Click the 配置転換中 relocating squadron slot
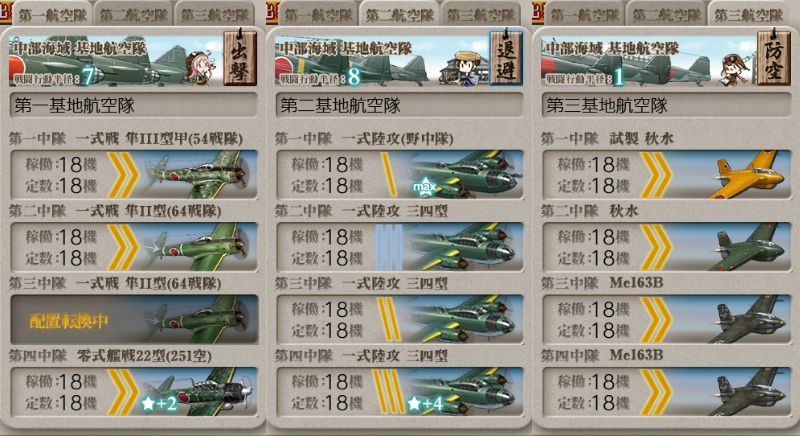The height and width of the screenshot is (436, 800). pyautogui.click(x=134, y=319)
